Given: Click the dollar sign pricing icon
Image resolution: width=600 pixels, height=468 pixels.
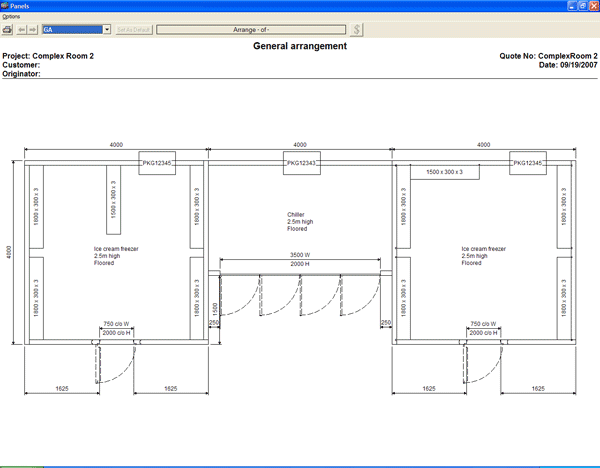Looking at the screenshot, I should pos(357,31).
